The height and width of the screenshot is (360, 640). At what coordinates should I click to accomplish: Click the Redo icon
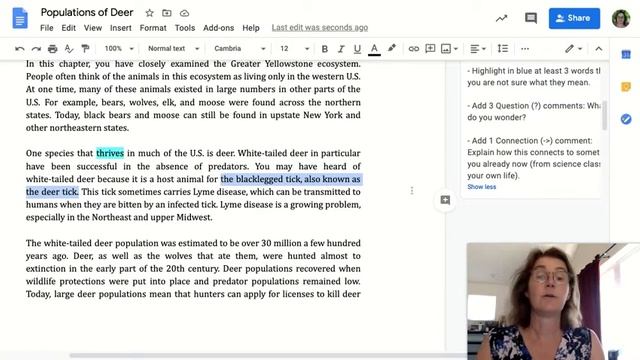coord(36,49)
